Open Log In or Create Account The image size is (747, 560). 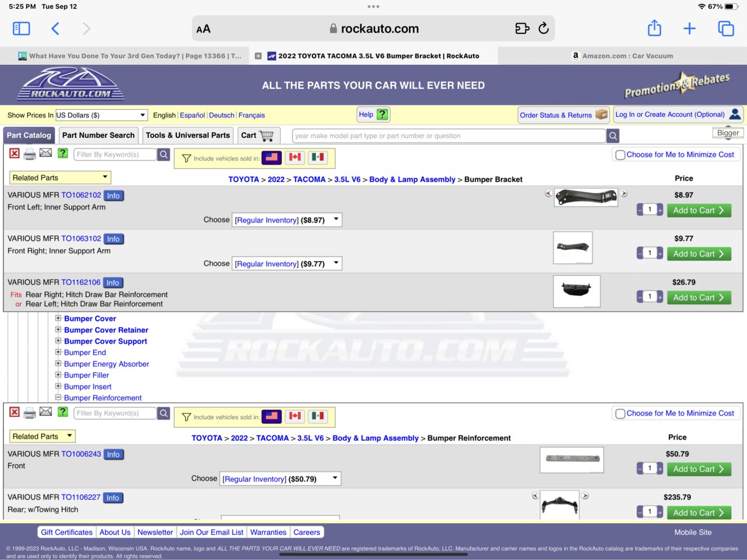click(x=677, y=114)
